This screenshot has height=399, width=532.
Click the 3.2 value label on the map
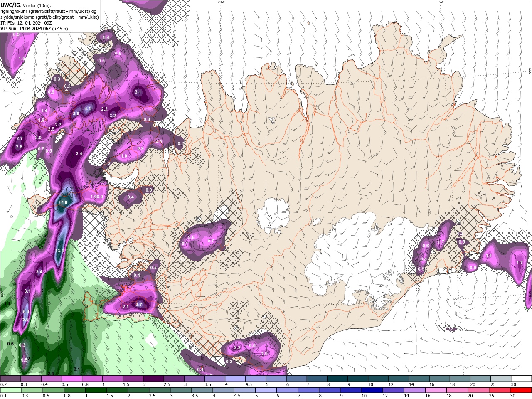pyautogui.click(x=113, y=116)
